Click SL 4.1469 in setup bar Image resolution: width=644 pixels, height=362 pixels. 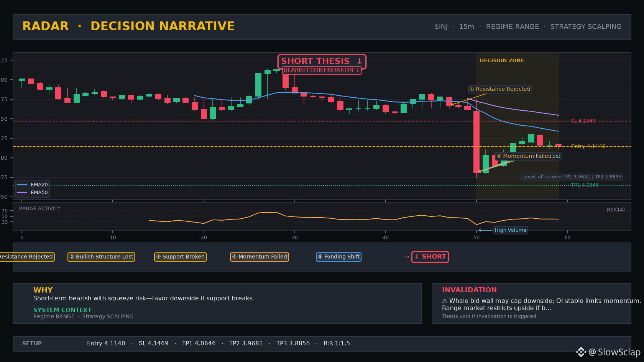(x=154, y=343)
